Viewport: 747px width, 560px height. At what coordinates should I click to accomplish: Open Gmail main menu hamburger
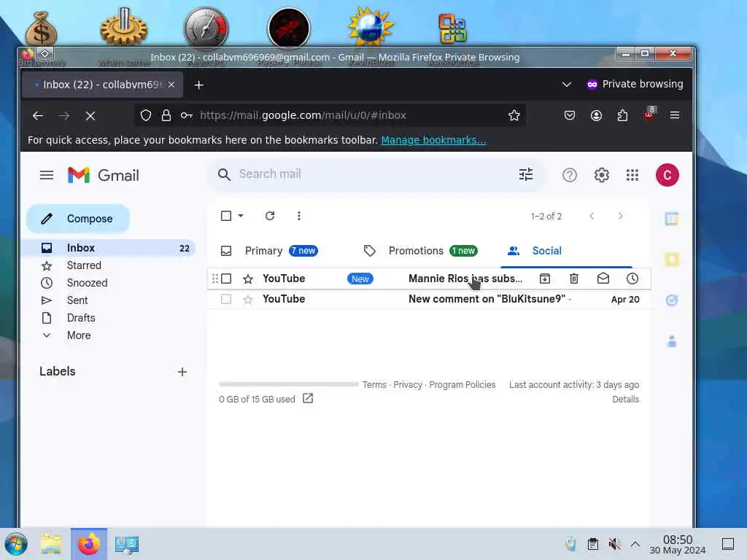(46, 175)
